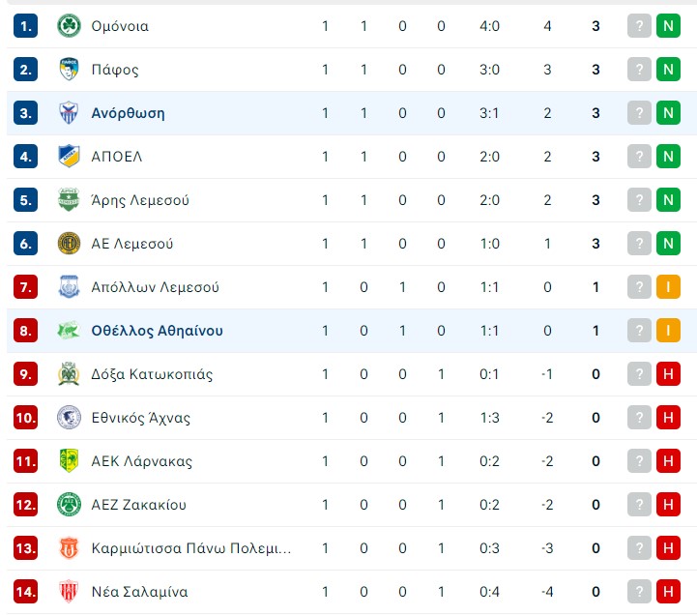Open the Εθνικός Άχνας team link

(141, 418)
